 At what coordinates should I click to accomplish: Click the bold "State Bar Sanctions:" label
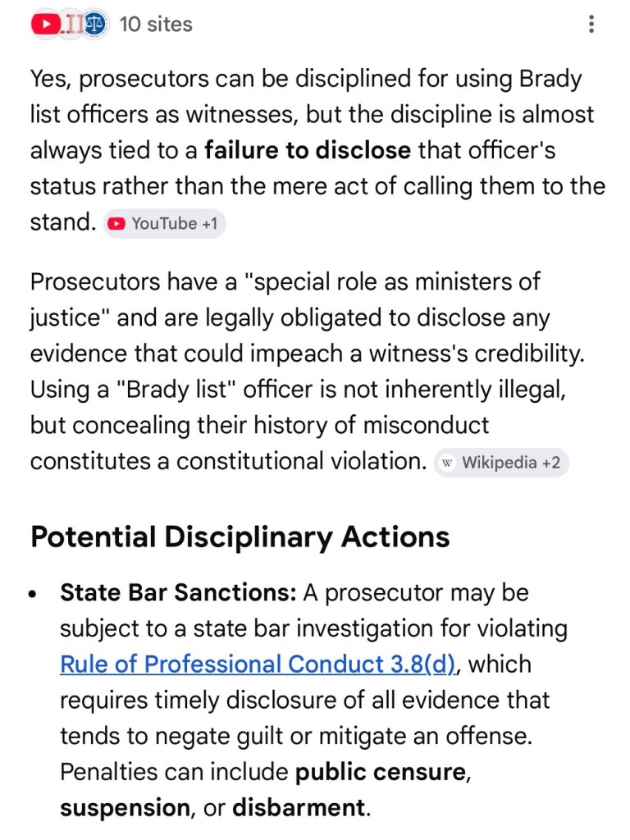click(178, 592)
